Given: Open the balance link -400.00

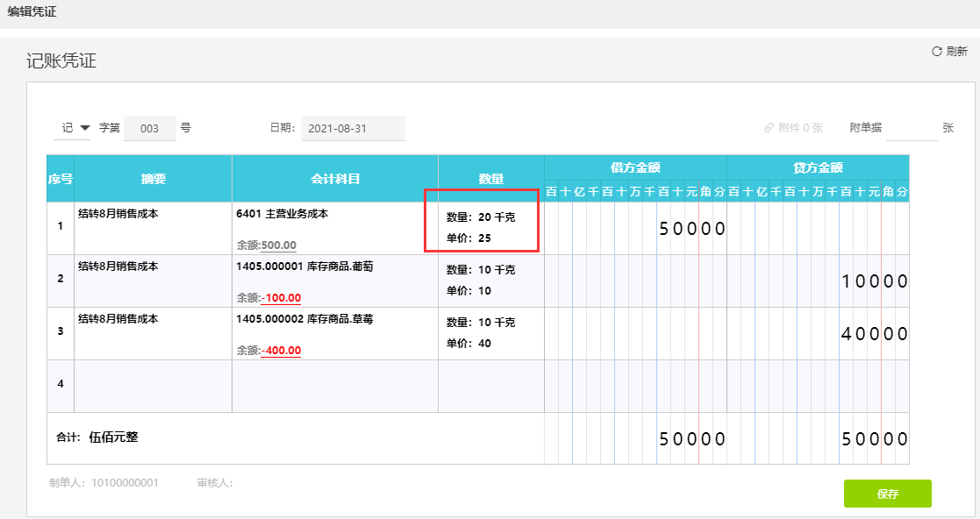Looking at the screenshot, I should pyautogui.click(x=282, y=351).
